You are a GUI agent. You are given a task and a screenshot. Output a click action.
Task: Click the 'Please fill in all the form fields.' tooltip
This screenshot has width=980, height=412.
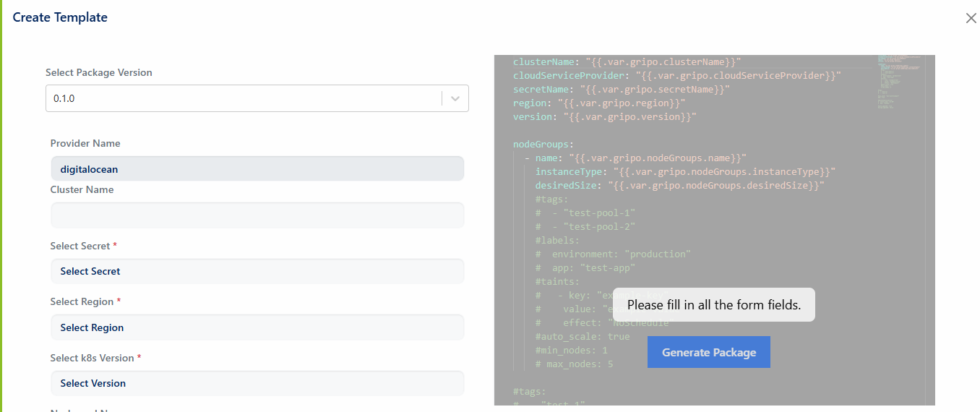click(x=714, y=305)
